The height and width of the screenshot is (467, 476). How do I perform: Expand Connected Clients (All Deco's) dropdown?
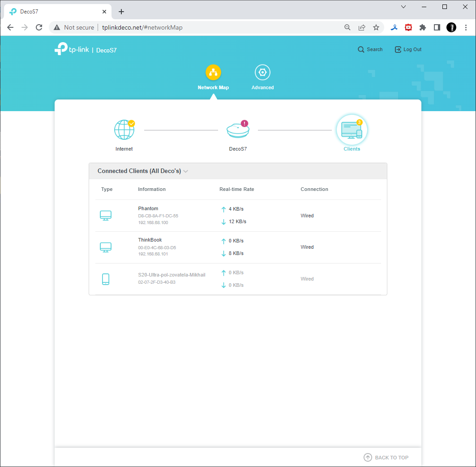click(x=143, y=171)
